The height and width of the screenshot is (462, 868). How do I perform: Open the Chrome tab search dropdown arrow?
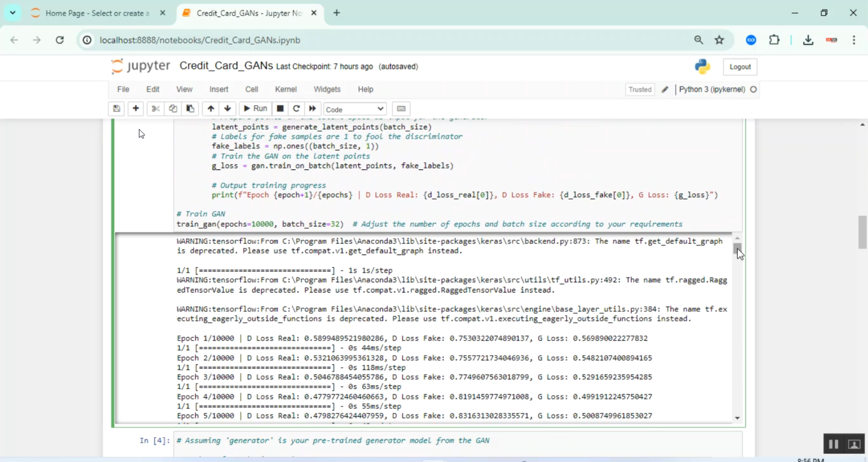(12, 13)
